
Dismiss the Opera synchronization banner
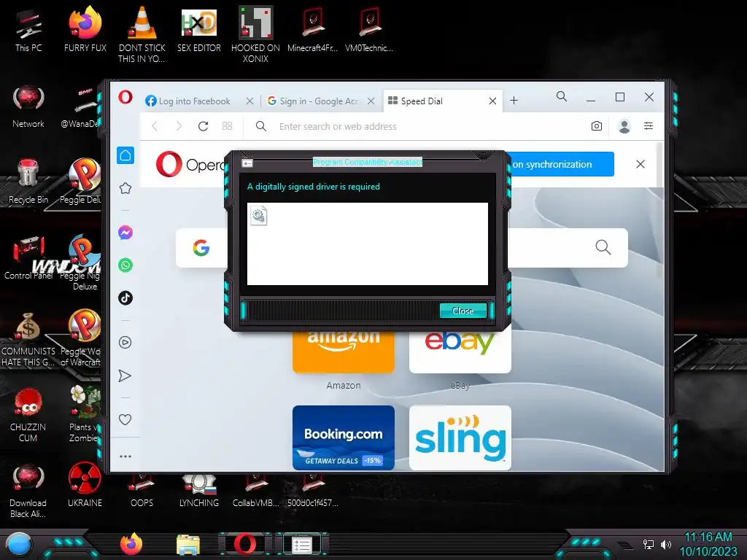(640, 164)
